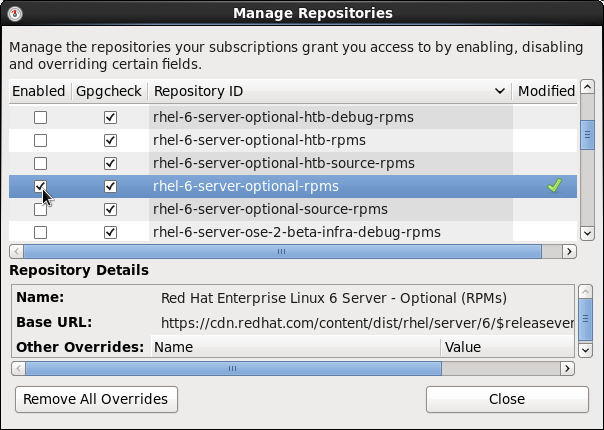Click the repository list scroll down arrow

pyautogui.click(x=587, y=233)
